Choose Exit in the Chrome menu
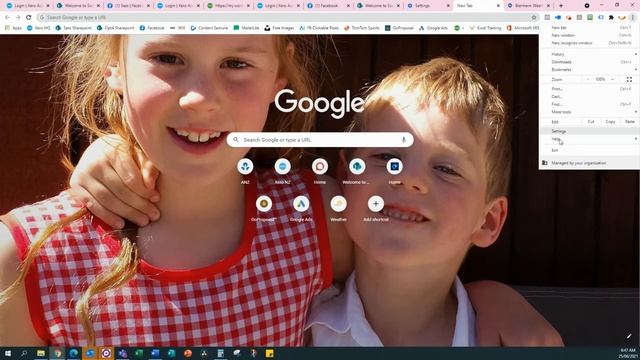Screen dimensions: 640x360 pyautogui.click(x=589, y=150)
